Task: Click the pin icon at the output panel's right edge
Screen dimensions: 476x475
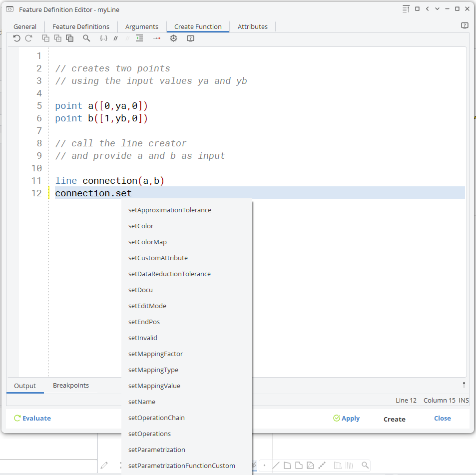Action: click(464, 385)
